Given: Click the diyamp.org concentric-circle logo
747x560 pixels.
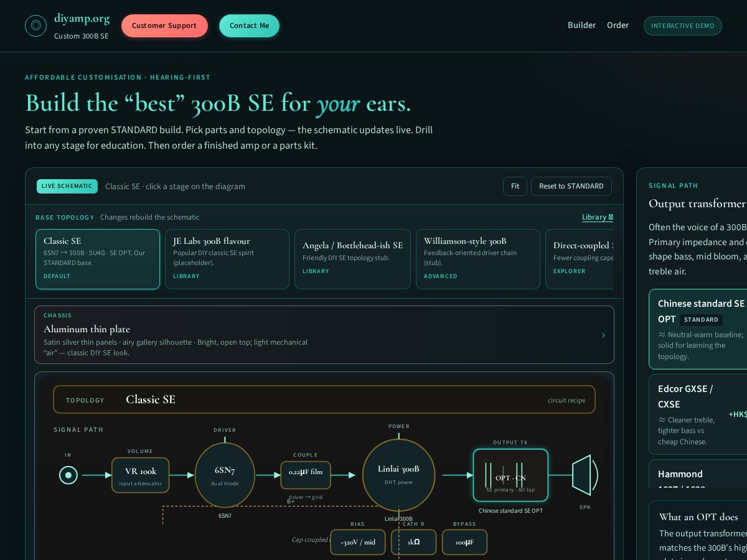Looking at the screenshot, I should (35, 26).
